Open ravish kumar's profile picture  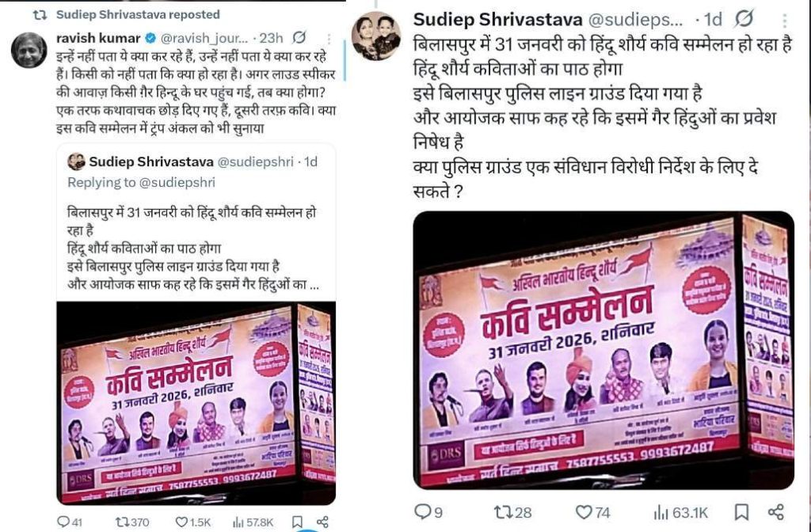point(29,50)
